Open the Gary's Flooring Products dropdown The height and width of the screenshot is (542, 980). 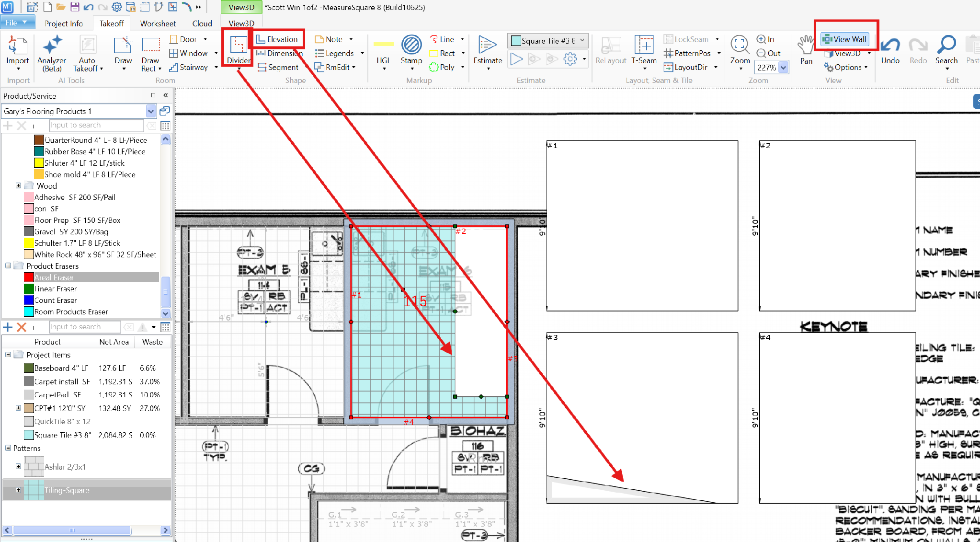[151, 111]
